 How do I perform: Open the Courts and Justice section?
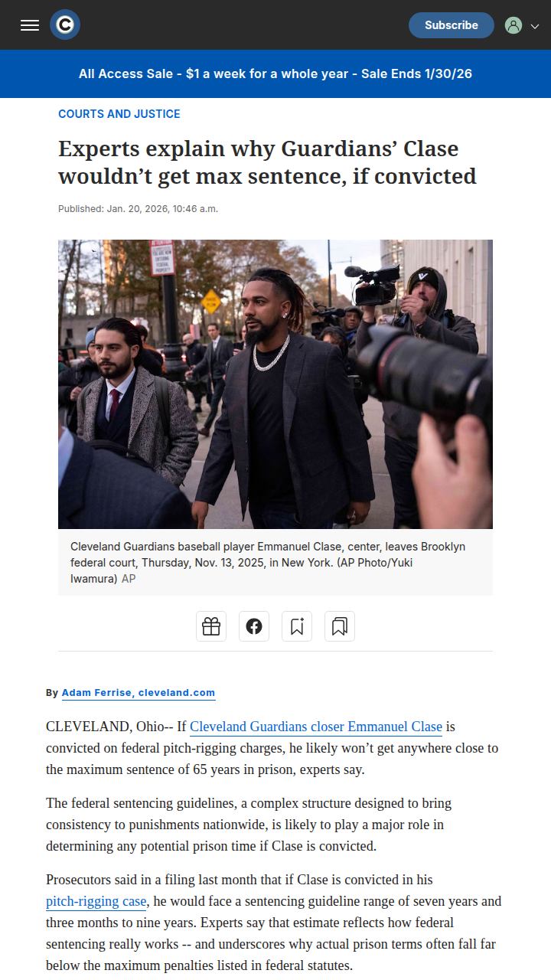119,114
